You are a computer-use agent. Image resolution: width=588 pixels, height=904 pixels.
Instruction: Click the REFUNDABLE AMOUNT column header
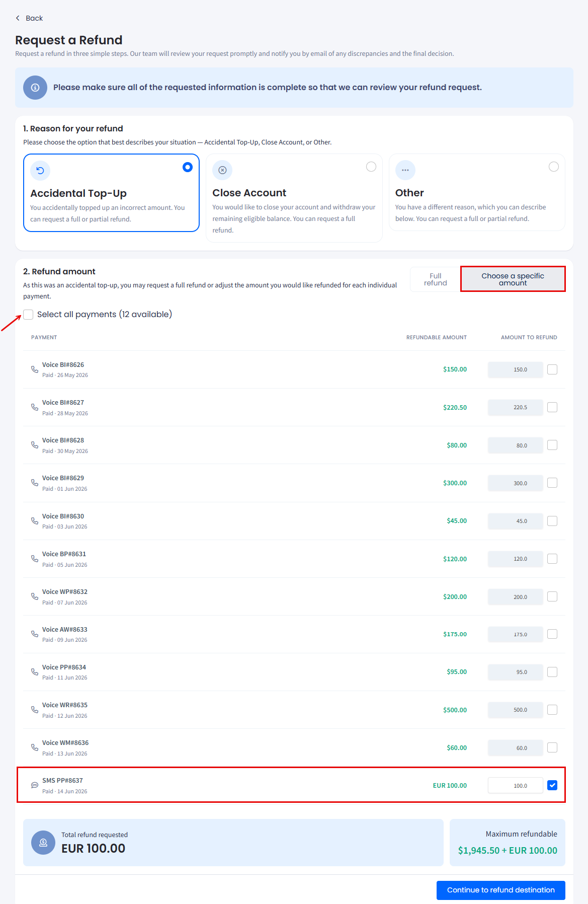tap(437, 337)
